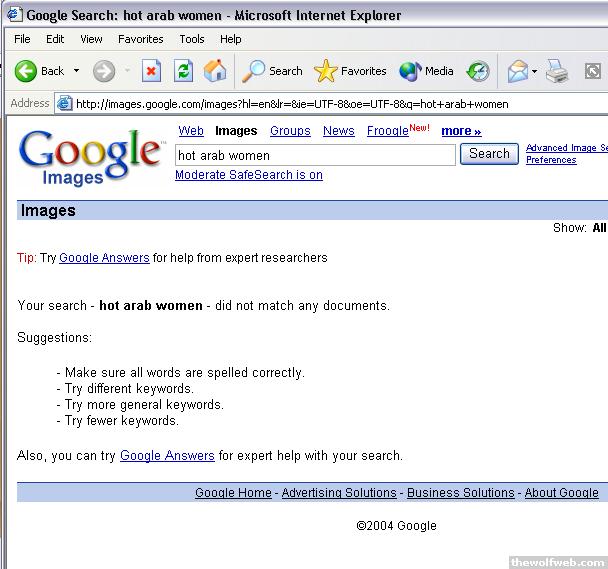Screen dimensions: 608x569
Task: Click the Forward arrow button
Action: 104,71
